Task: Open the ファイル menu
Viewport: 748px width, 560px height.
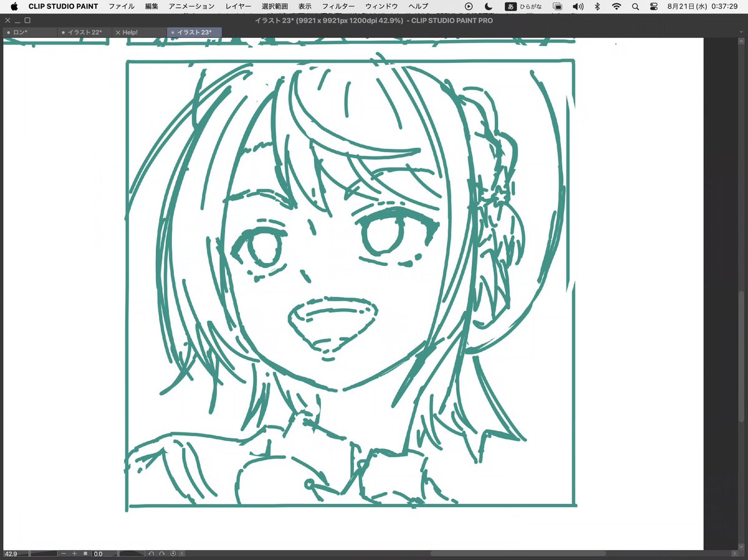Action: [122, 6]
